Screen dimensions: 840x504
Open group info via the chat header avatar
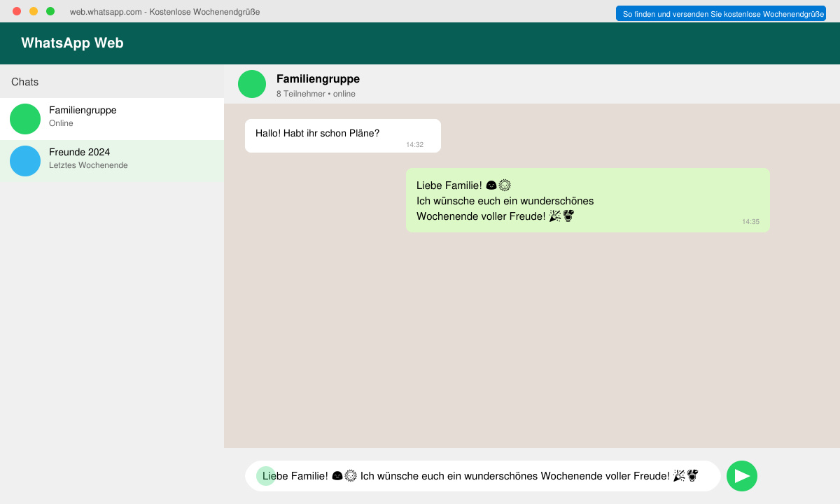[252, 84]
